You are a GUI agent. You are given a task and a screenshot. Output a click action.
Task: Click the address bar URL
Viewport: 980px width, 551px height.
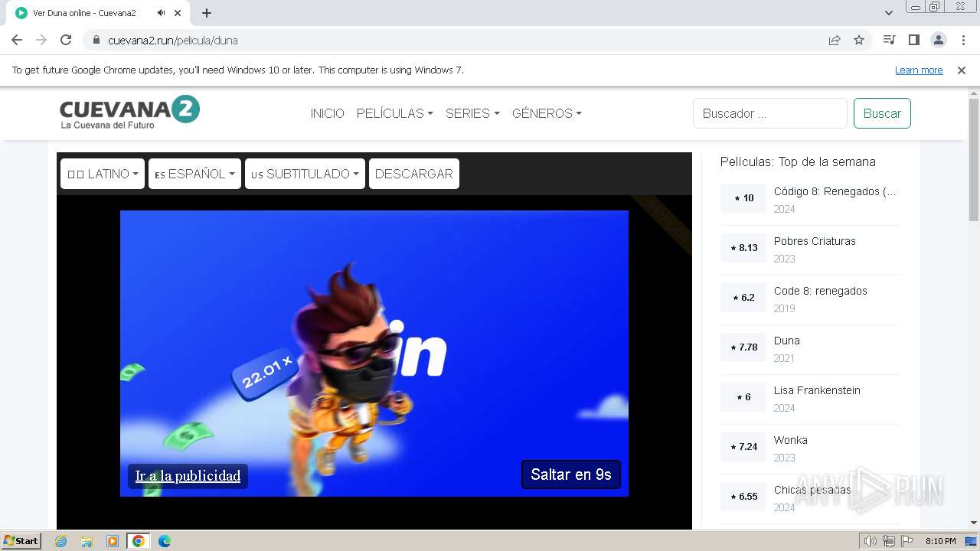click(173, 41)
